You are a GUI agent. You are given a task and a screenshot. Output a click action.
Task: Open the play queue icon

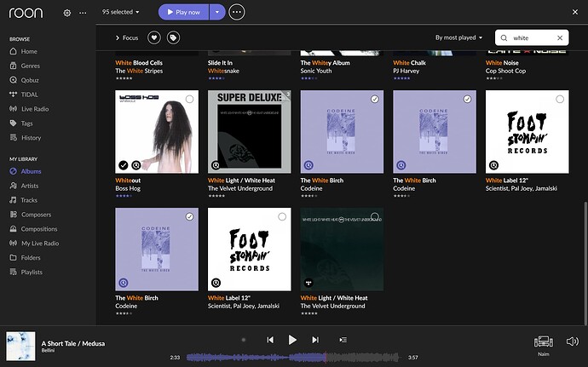click(343, 340)
